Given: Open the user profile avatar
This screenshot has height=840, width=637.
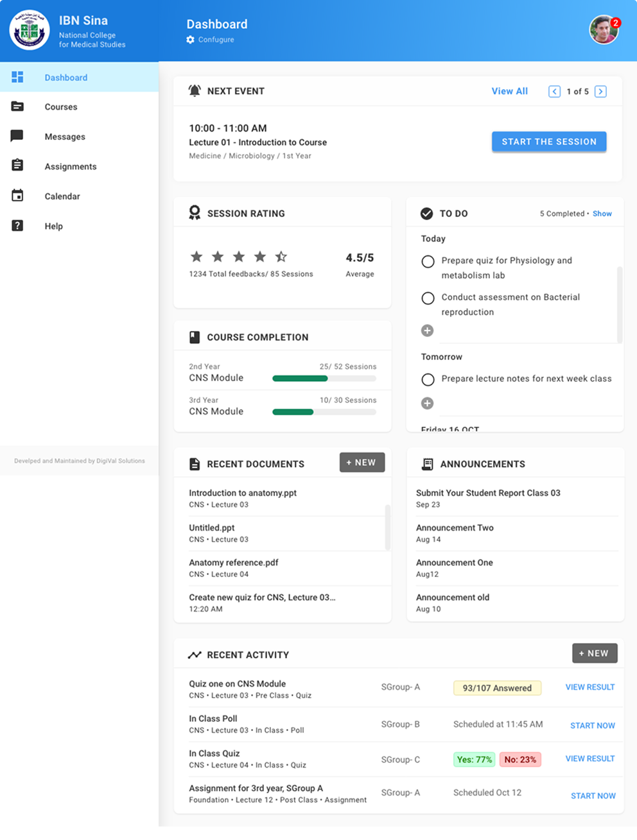Looking at the screenshot, I should pyautogui.click(x=604, y=30).
